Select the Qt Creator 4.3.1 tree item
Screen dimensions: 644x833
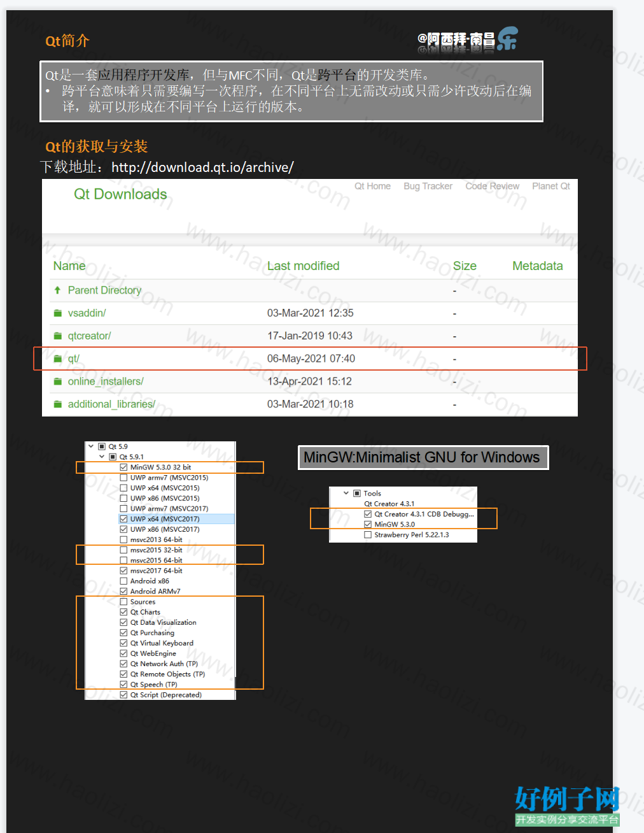coord(389,504)
